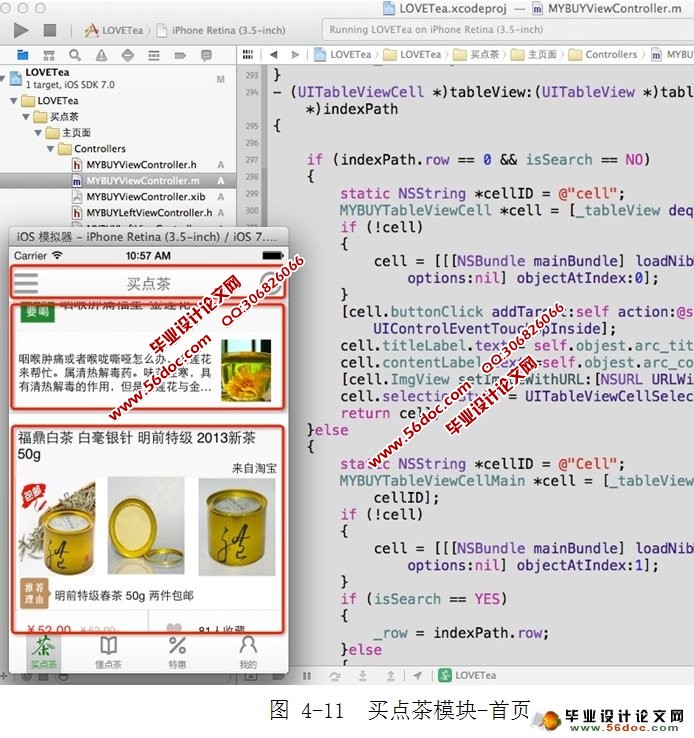Switch to the 特惠 tab

click(x=177, y=652)
